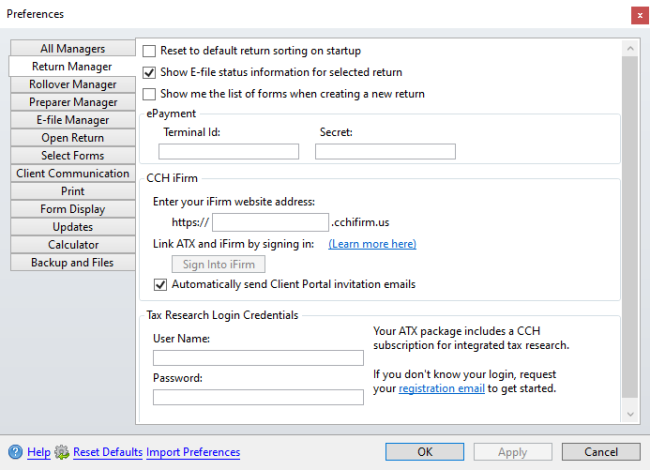Select the Select Forms tab

(x=73, y=155)
